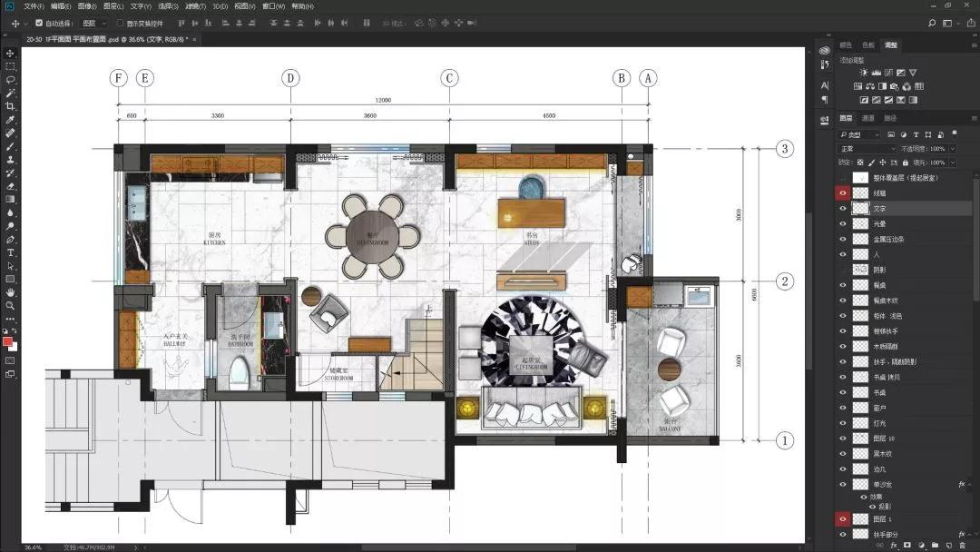The height and width of the screenshot is (552, 980).
Task: Open the Paragraph panel icon
Action: pos(824,100)
